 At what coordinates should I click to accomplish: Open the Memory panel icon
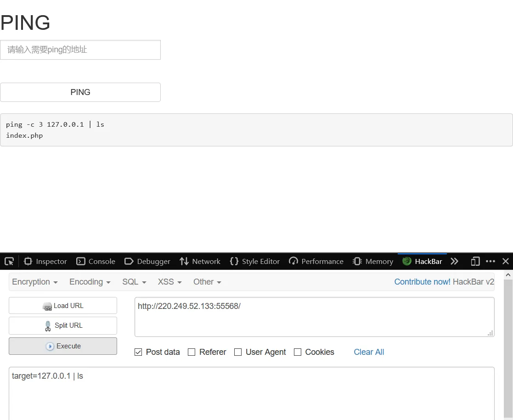(x=357, y=261)
